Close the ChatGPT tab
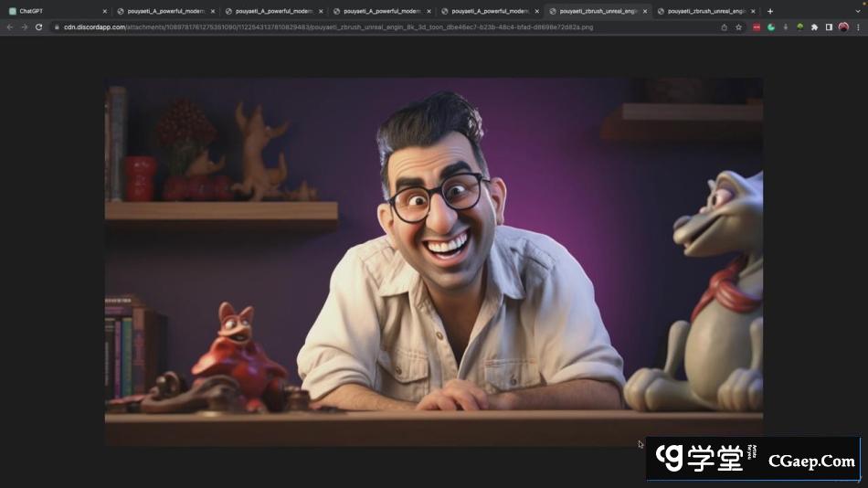The image size is (868, 488). 105,11
